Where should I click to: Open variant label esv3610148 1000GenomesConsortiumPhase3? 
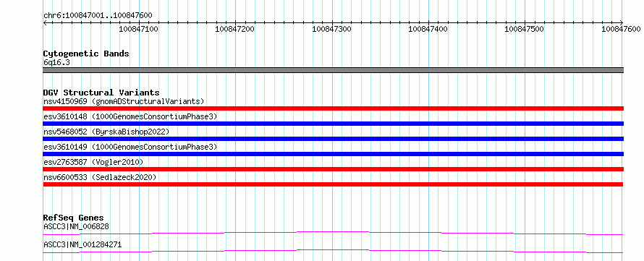tap(130, 116)
